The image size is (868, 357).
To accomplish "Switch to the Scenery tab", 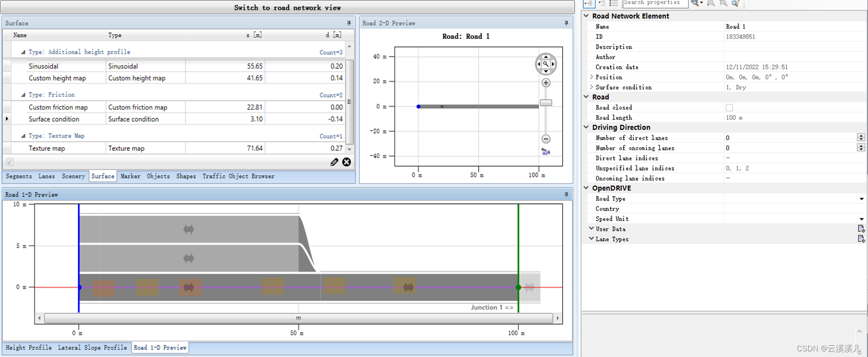I will 73,176.
